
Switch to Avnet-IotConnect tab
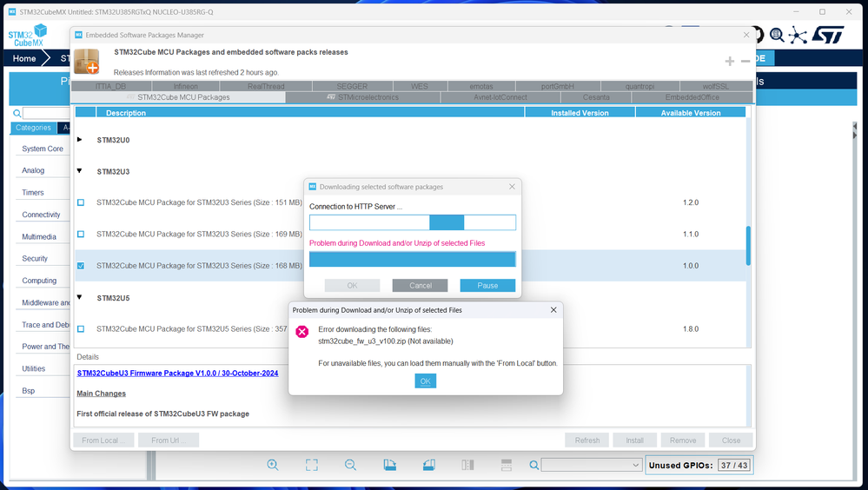[500, 97]
